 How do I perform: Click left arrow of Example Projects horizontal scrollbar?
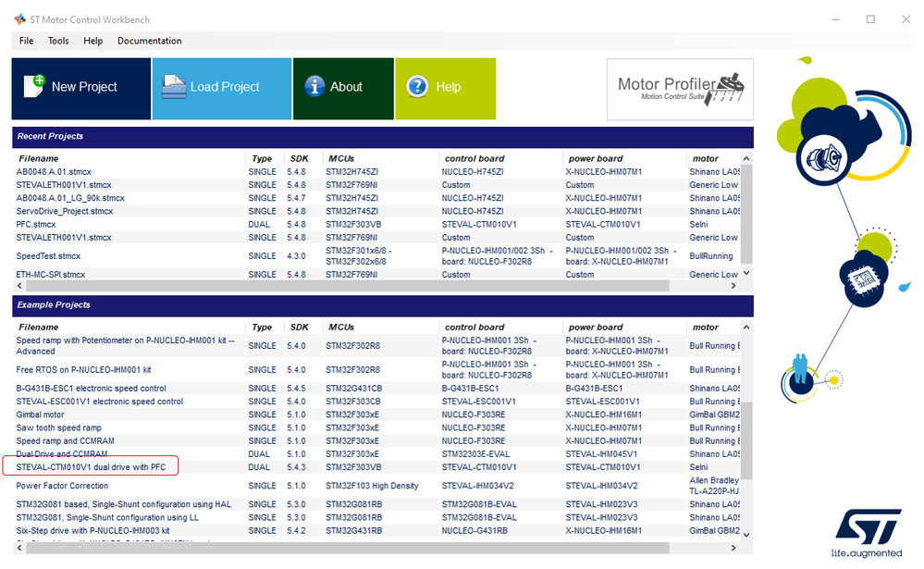19,548
